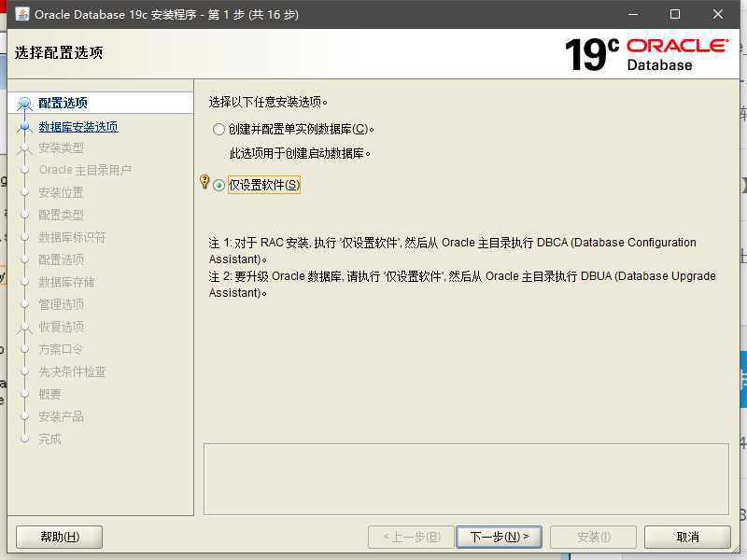This screenshot has height=560, width=747.
Task: Click the 数据库标识符 step
Action: (72, 237)
